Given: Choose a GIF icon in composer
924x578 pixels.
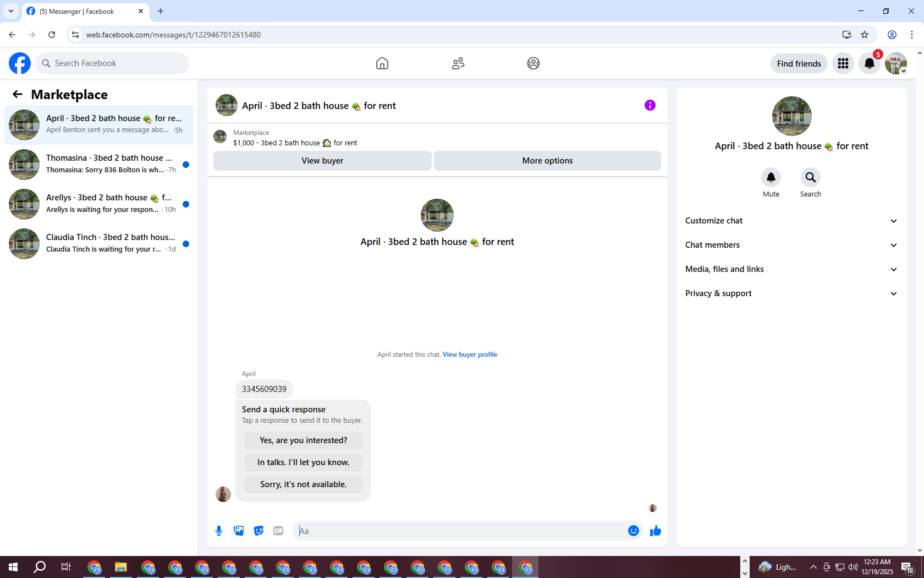Looking at the screenshot, I should pos(278,531).
